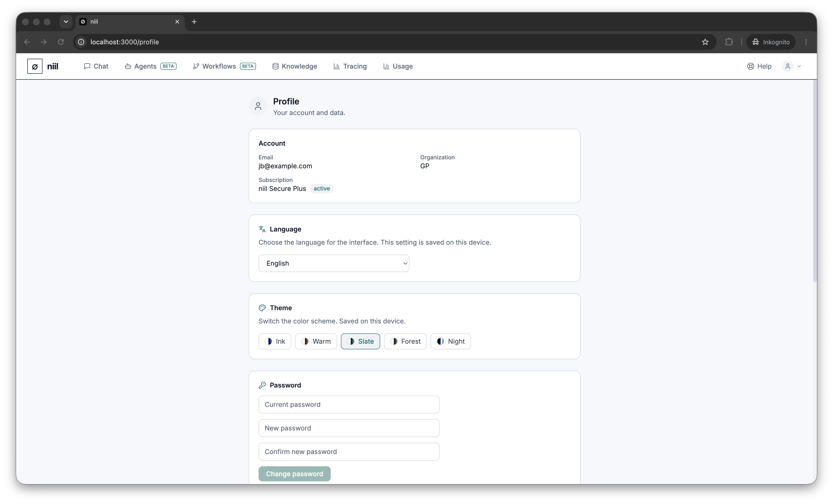Open the browser three-dot menu
833x504 pixels.
coord(806,42)
